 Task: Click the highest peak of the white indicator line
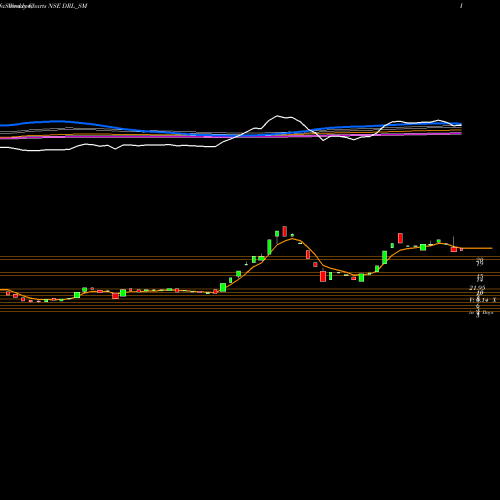(277, 116)
